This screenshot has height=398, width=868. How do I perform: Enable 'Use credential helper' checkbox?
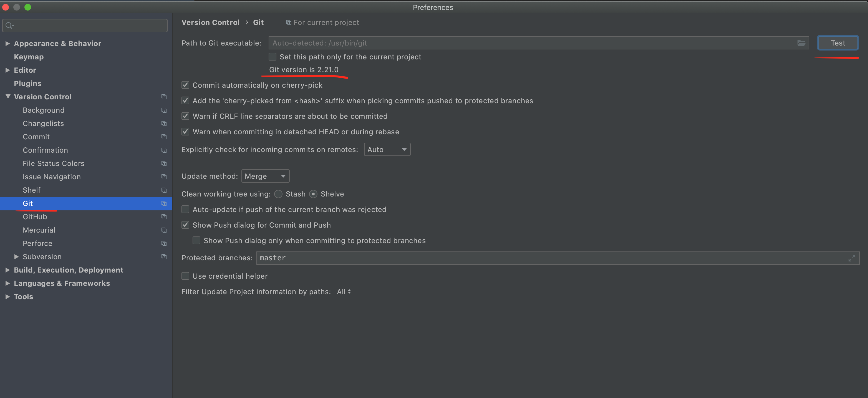185,276
